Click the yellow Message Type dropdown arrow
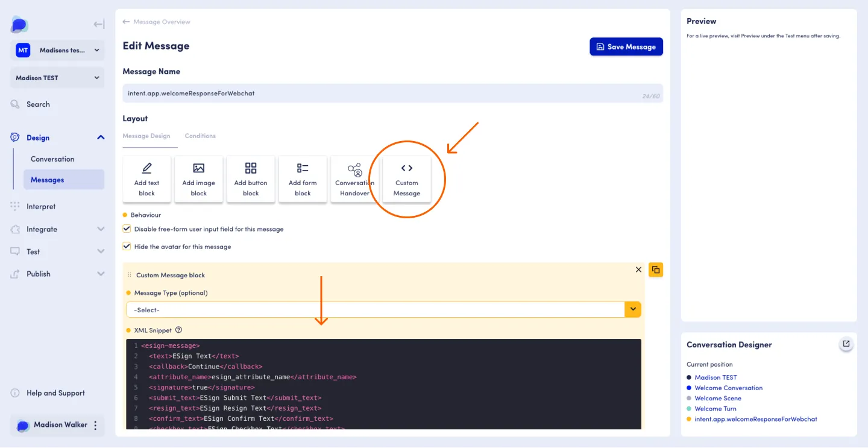This screenshot has width=868, height=448. point(633,309)
